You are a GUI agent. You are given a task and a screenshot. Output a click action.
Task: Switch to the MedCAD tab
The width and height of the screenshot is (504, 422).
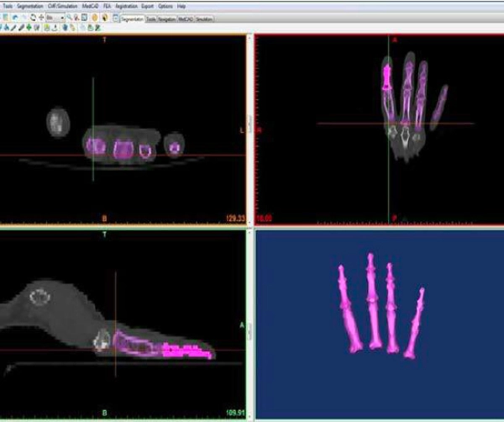click(185, 18)
